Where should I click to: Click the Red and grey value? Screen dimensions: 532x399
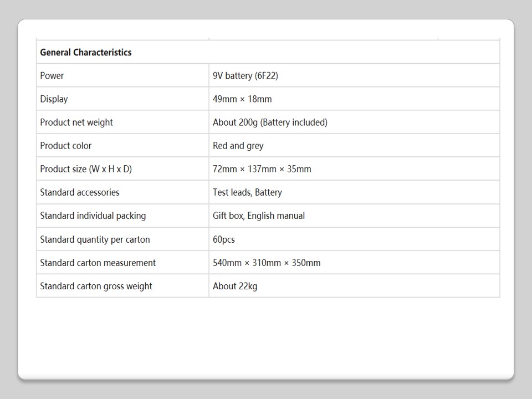238,146
